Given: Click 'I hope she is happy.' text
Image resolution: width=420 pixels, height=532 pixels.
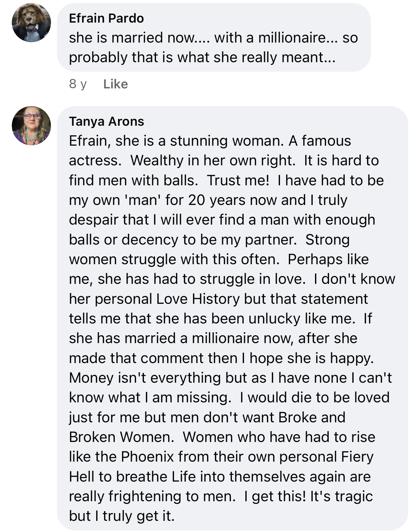Looking at the screenshot, I should (x=308, y=358).
